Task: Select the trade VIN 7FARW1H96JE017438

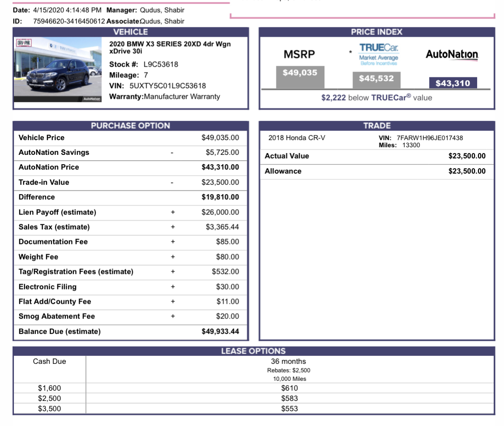Action: (430, 138)
